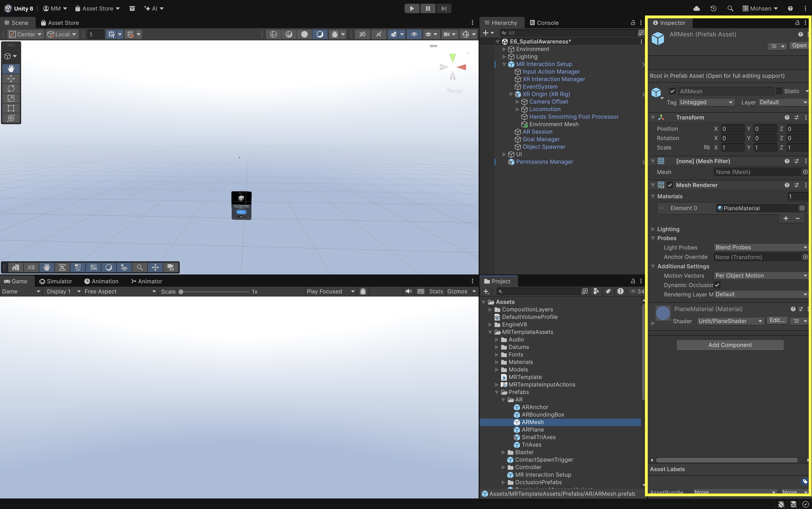The image size is (812, 509).
Task: Enable the Static checkbox
Action: coord(779,91)
